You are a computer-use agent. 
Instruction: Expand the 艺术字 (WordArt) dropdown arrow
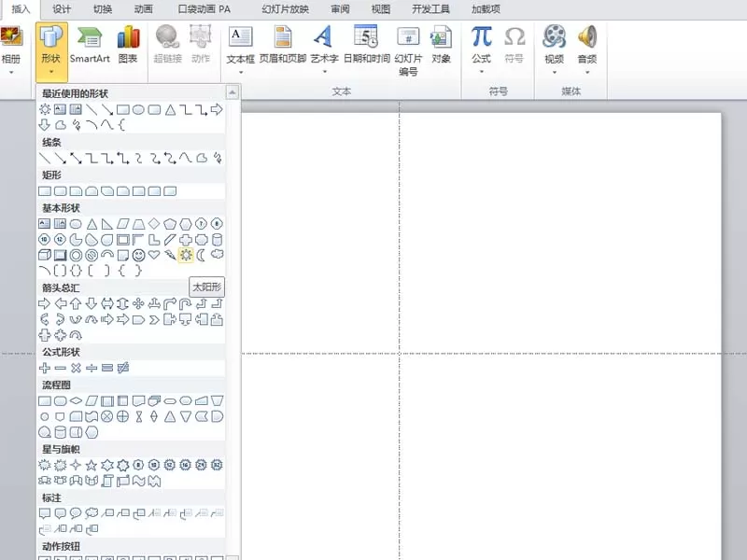click(x=324, y=73)
